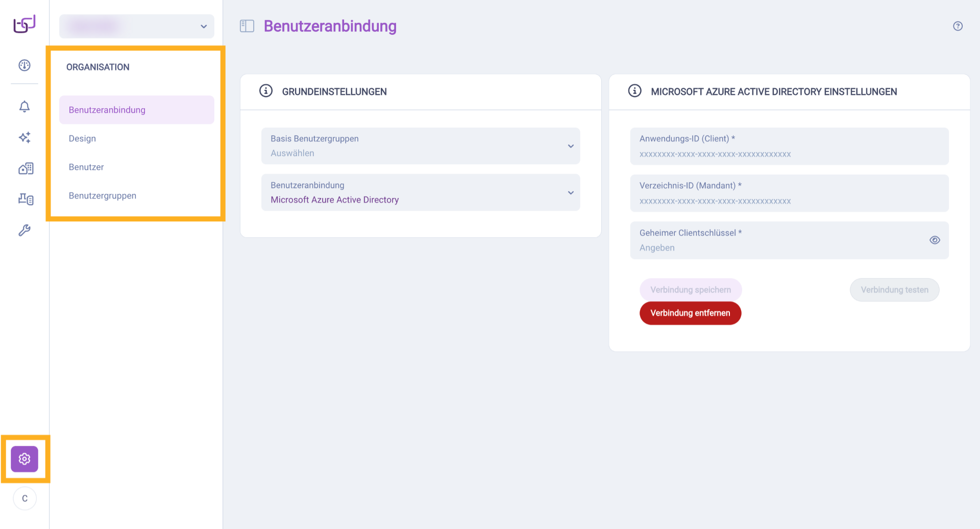Screen dimensions: 980x529
Task: Click the Benutzeranbindung panel layout icon
Action: click(247, 26)
